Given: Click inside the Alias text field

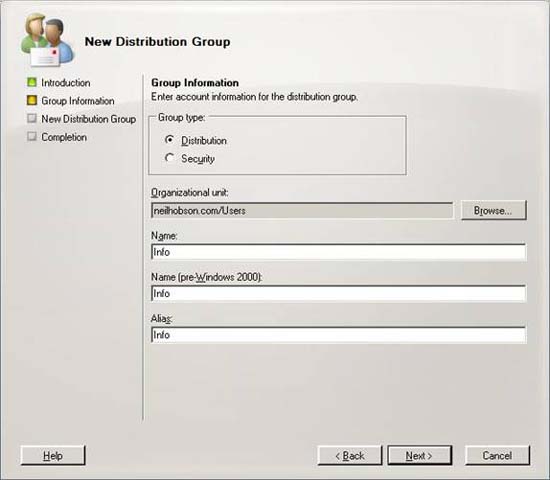Looking at the screenshot, I should pos(338,335).
